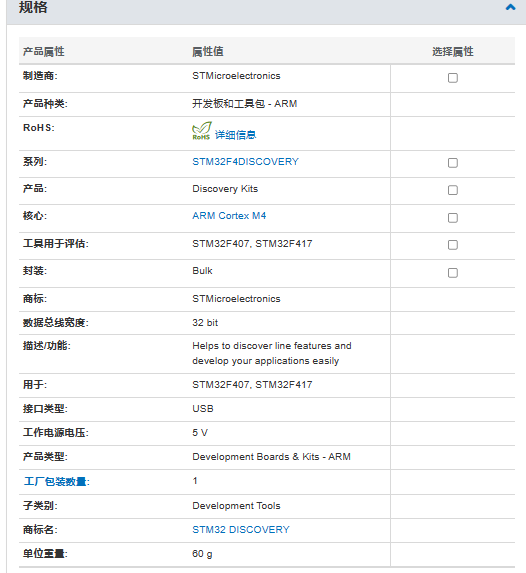Click the RoHS green leaf icon
The image size is (526, 573).
pyautogui.click(x=201, y=131)
